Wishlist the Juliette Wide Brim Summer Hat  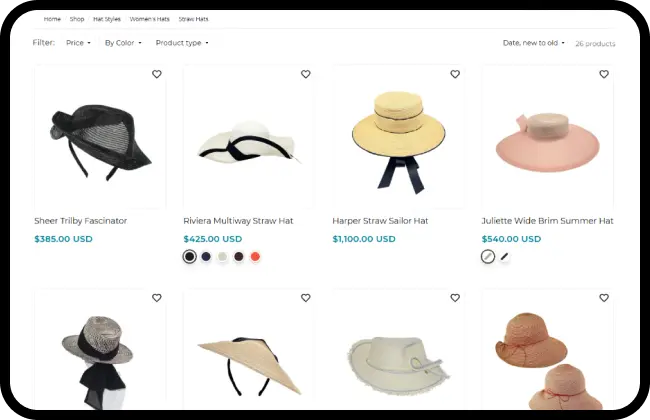(604, 74)
